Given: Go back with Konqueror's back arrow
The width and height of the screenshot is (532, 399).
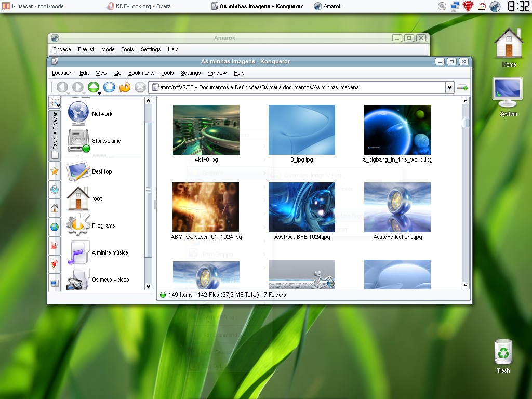Looking at the screenshot, I should pos(62,87).
